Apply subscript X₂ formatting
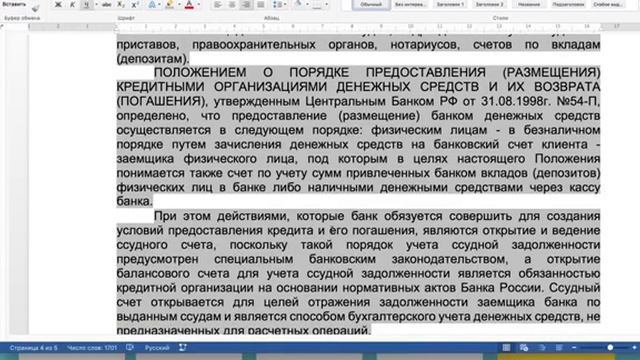640x360 pixels. [121, 4]
